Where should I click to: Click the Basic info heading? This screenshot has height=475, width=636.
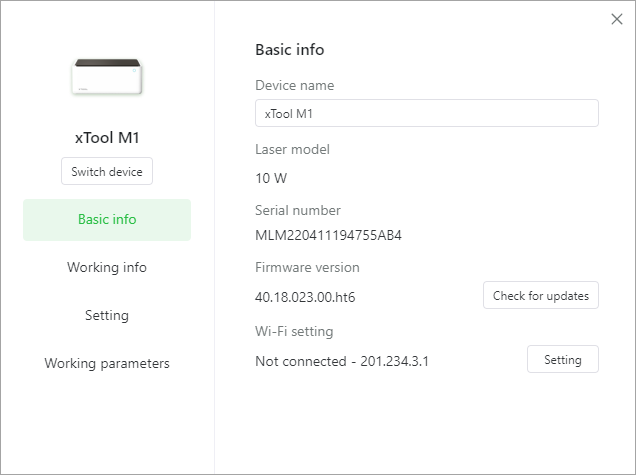(290, 49)
